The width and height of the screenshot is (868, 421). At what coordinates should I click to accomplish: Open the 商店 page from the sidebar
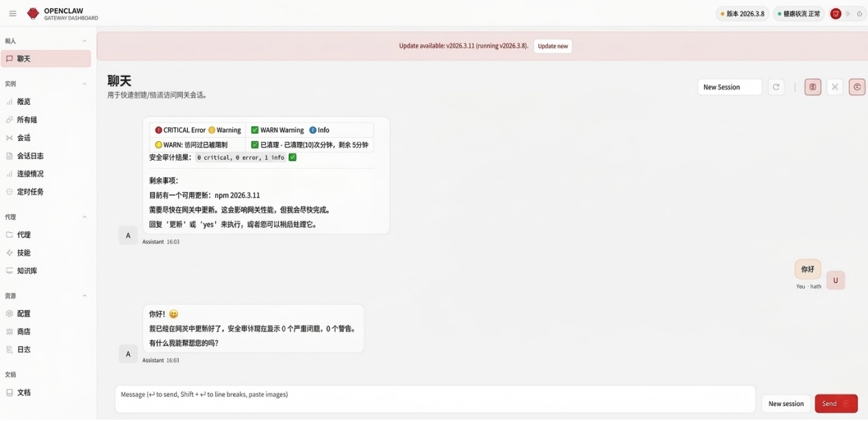coord(25,331)
